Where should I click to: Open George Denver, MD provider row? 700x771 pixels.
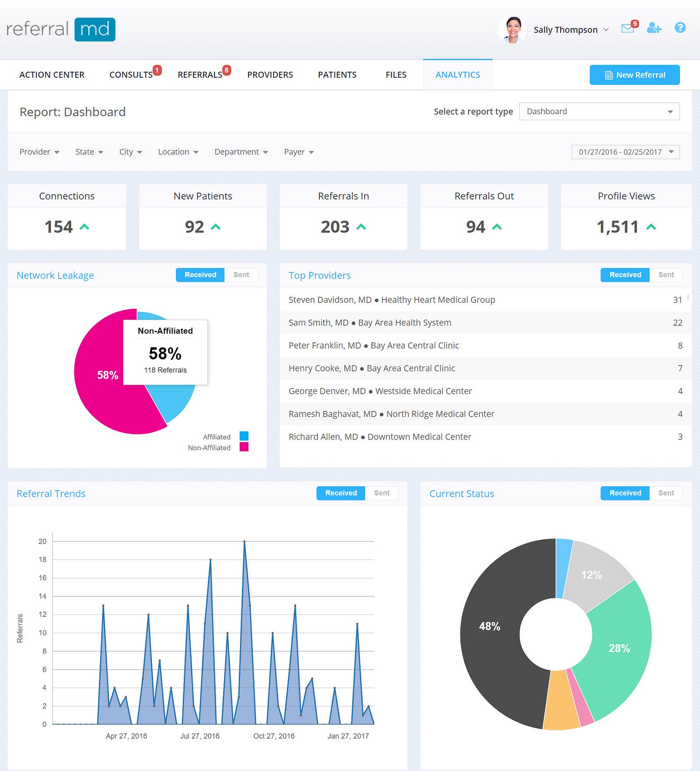tap(485, 391)
